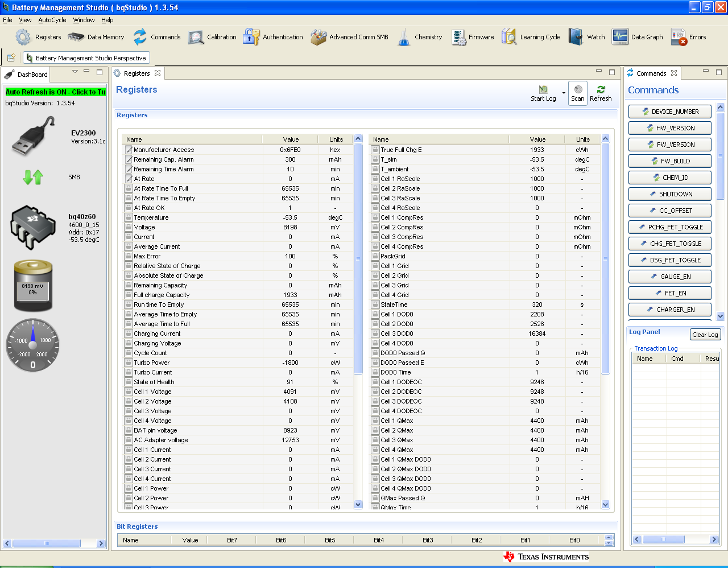Click the bq40z60 chip icon
This screenshot has width=728, height=568.
click(x=33, y=227)
